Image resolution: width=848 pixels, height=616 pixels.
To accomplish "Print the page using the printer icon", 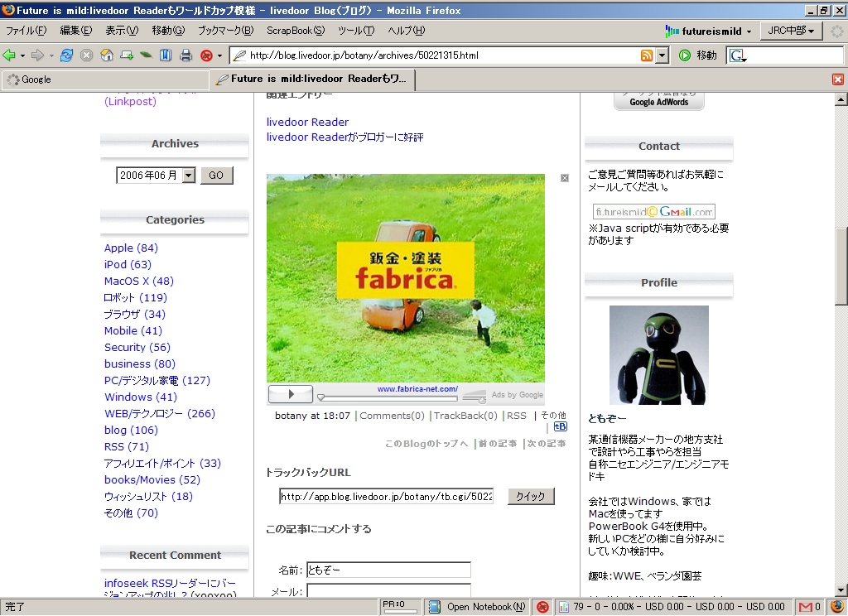I will (x=185, y=55).
